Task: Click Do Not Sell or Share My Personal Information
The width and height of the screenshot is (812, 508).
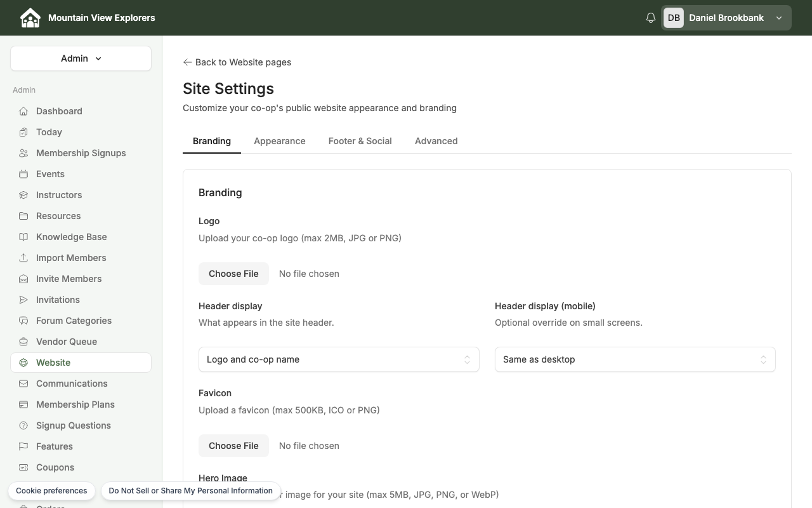Action: (190, 491)
